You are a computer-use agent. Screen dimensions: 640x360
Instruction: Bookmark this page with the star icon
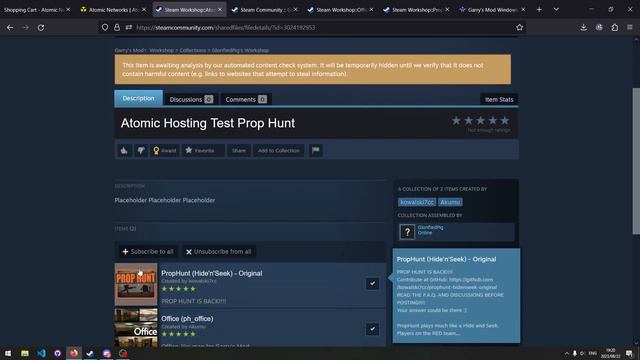click(519, 27)
